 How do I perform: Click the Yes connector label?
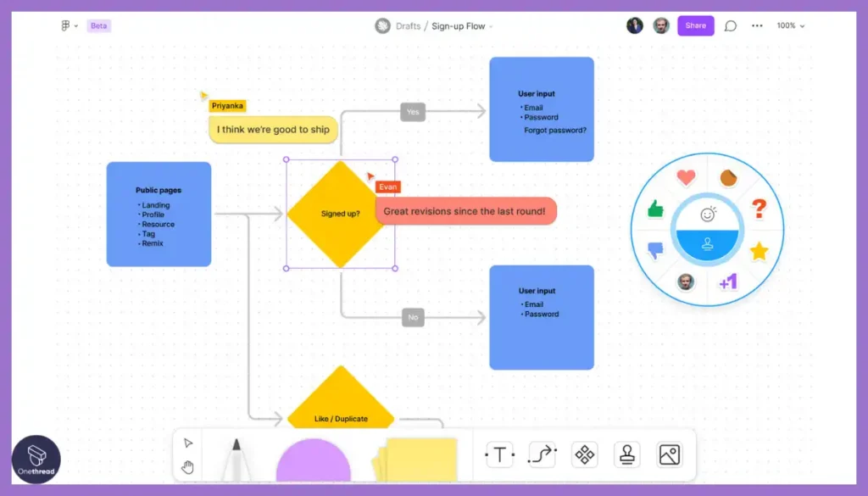click(x=413, y=112)
